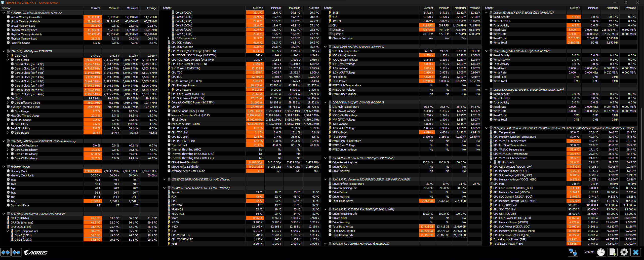Click the logging start sheet icon
Image resolution: width=644 pixels, height=260 pixels.
613,252
